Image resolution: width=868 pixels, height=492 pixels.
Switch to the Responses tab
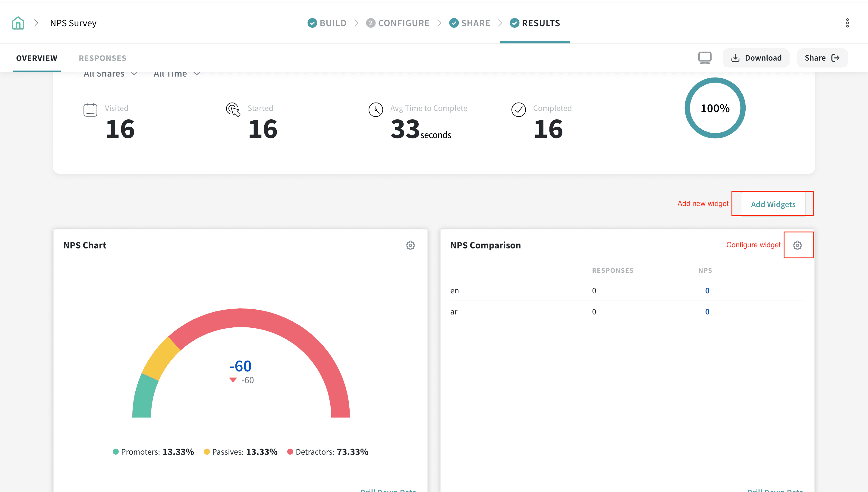pyautogui.click(x=102, y=58)
